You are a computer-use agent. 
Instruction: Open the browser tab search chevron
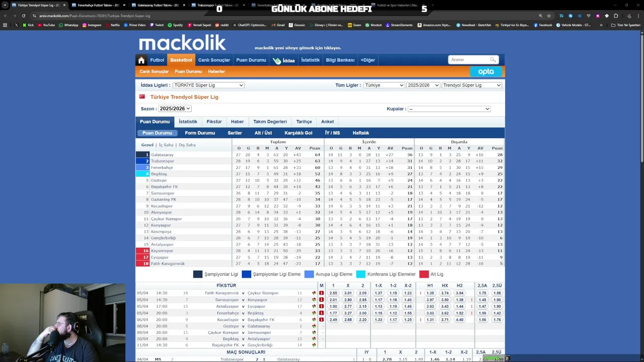pyautogui.click(x=5, y=5)
